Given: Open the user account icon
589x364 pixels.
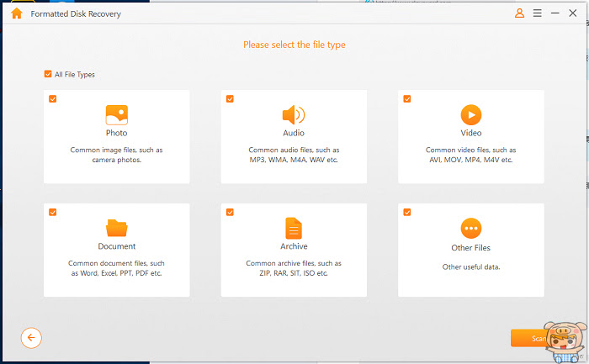Looking at the screenshot, I should point(519,13).
